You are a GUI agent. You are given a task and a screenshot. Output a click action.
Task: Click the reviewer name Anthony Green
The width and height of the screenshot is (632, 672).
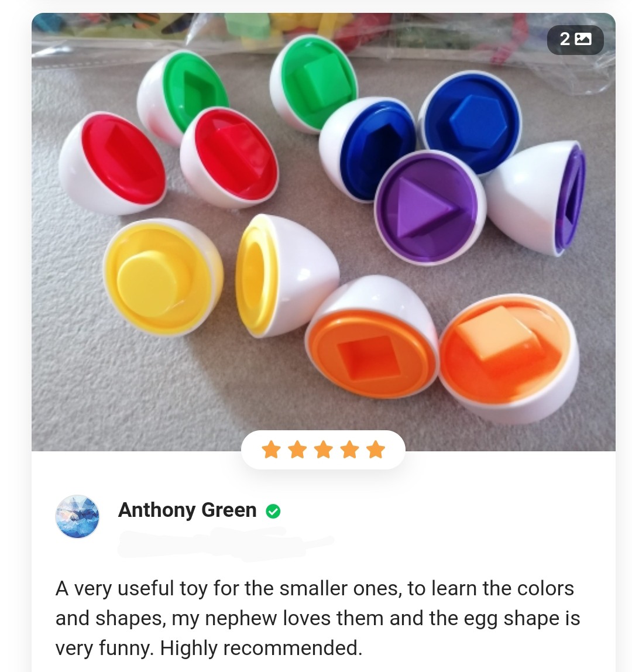tap(187, 510)
